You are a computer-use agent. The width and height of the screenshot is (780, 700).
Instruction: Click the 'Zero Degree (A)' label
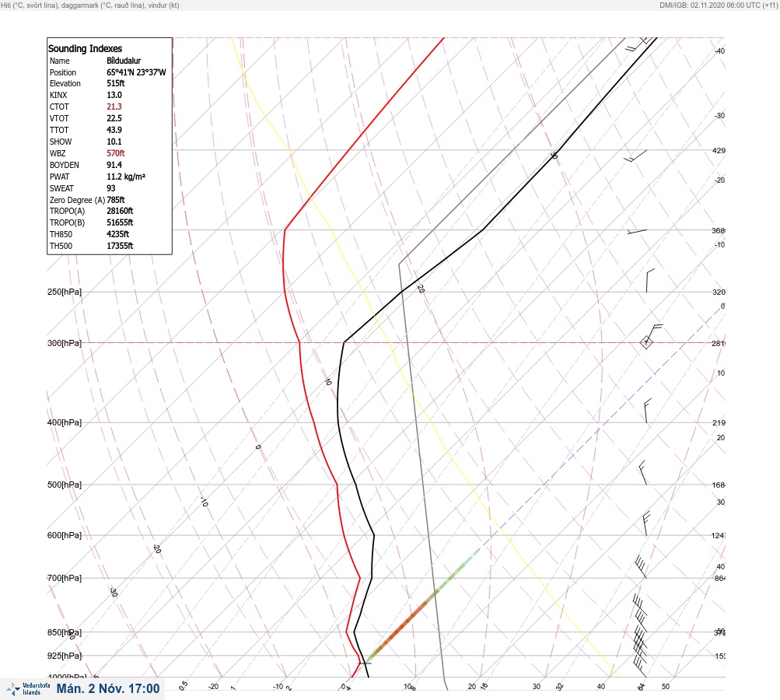(77, 200)
